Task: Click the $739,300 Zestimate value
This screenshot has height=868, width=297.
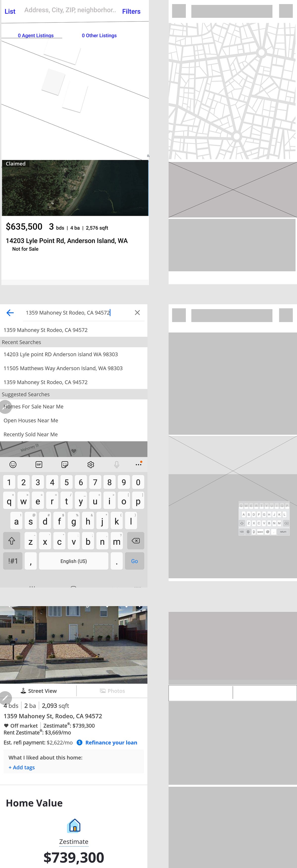Action: 74,858
